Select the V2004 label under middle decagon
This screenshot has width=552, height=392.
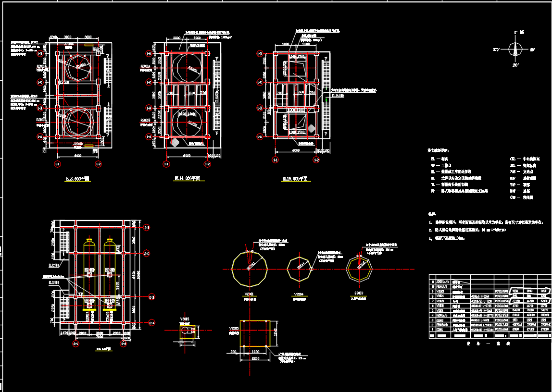[x=300, y=294]
